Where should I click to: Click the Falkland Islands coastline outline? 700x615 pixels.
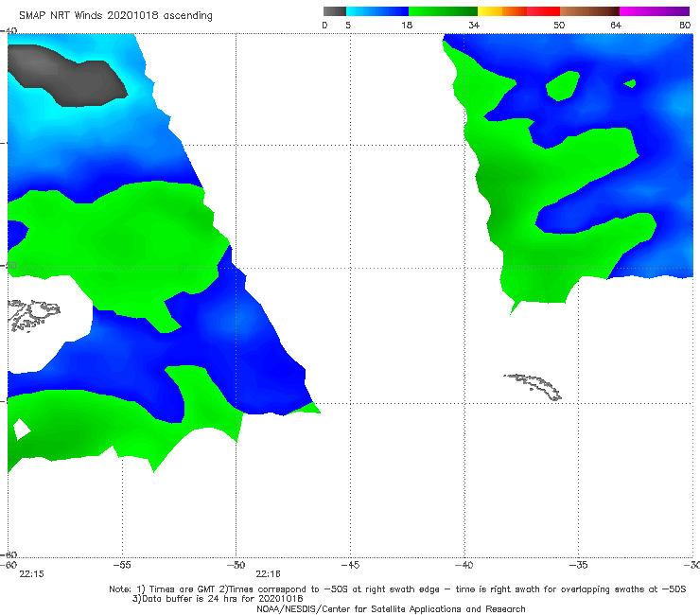33,315
